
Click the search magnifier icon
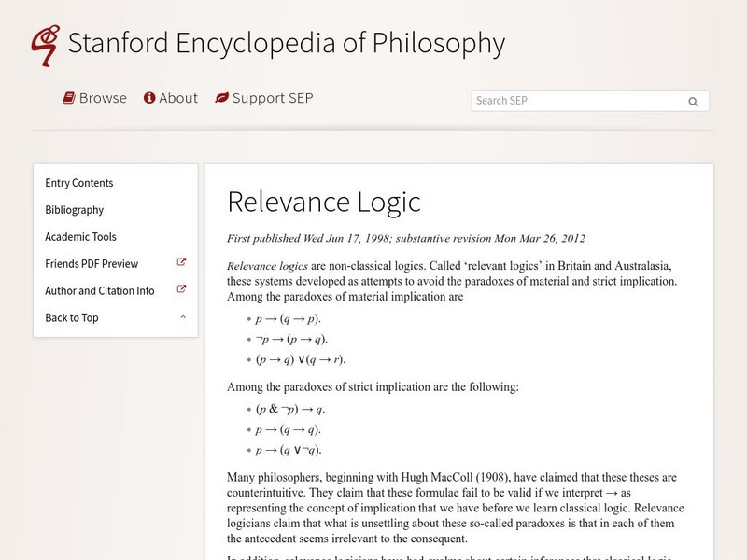click(x=693, y=102)
